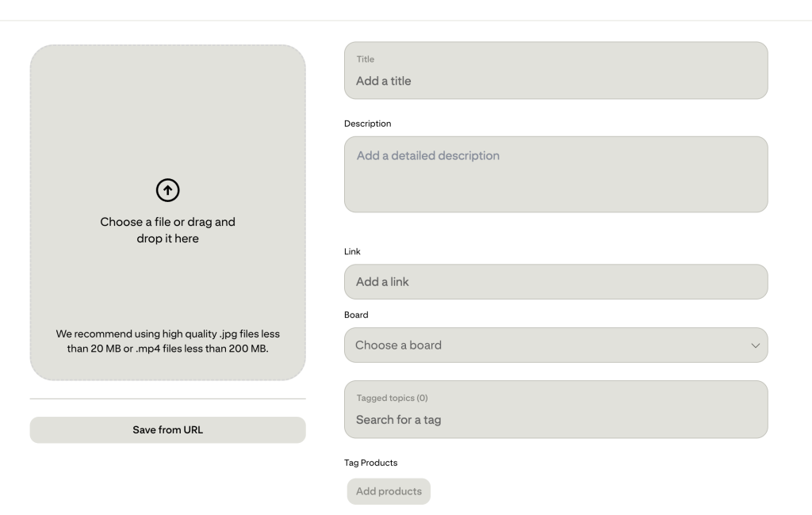Click the chevron next to Choose a board

coord(754,345)
